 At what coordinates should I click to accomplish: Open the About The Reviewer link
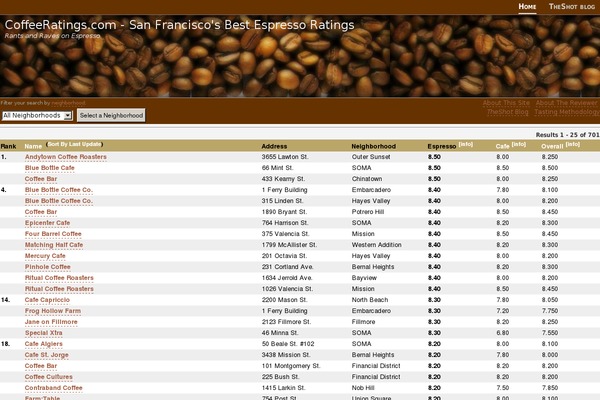pyautogui.click(x=566, y=103)
